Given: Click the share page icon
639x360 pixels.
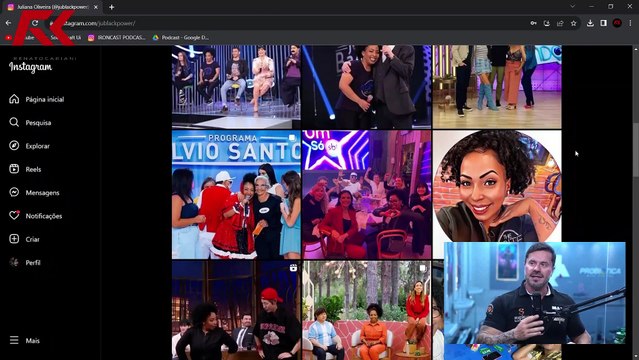Looking at the screenshot, I should (560, 23).
